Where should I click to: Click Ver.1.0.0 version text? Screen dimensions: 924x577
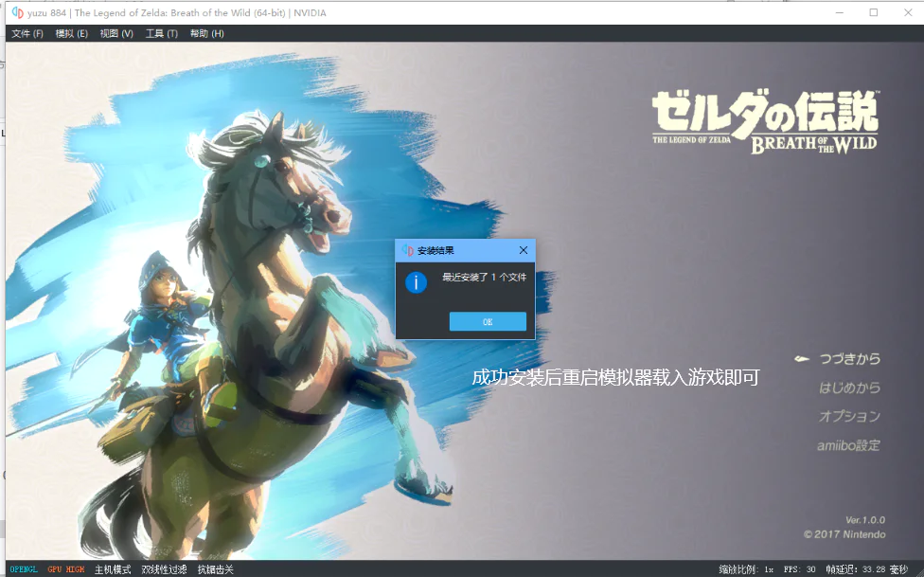865,520
